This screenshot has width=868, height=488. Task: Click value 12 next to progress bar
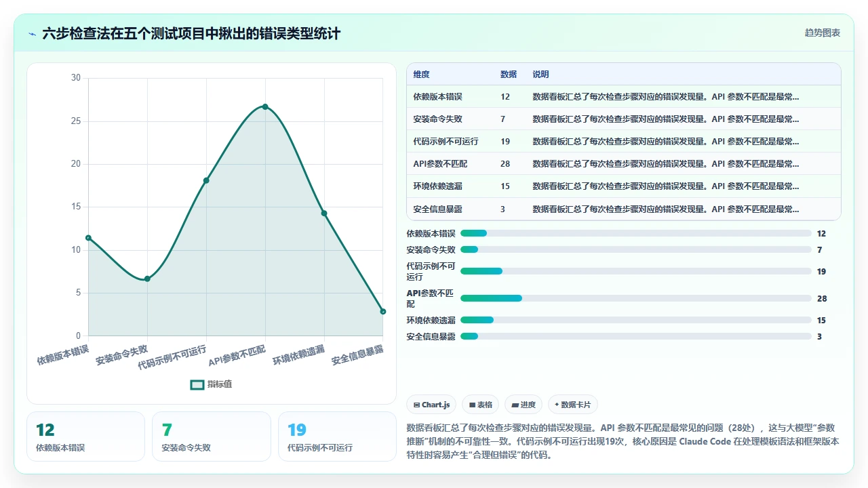[x=821, y=233]
